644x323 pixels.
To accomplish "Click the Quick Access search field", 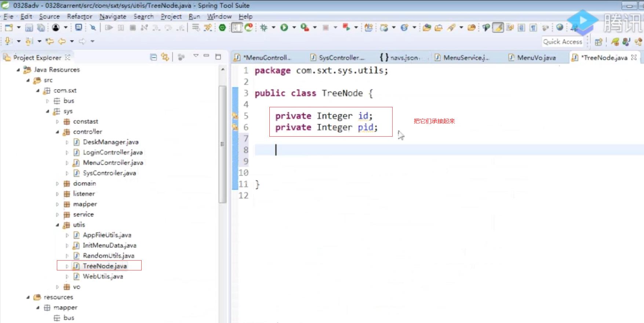I will 562,42.
